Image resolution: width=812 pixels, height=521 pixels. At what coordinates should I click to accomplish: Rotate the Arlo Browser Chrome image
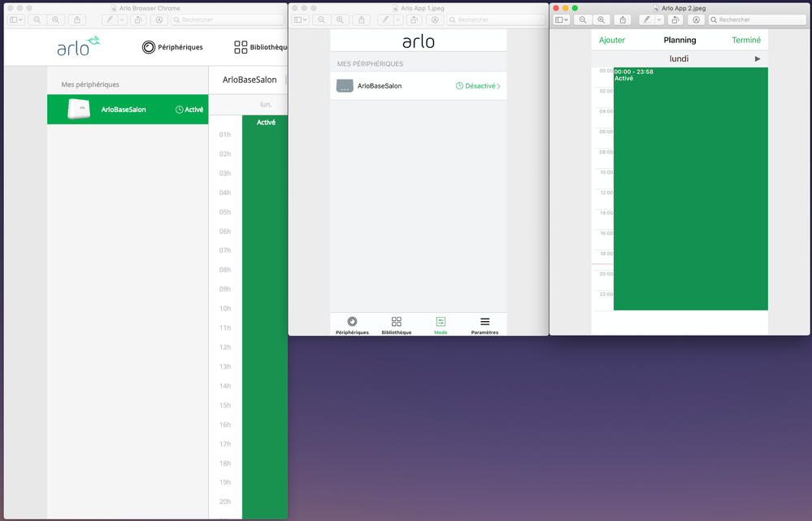pos(137,20)
